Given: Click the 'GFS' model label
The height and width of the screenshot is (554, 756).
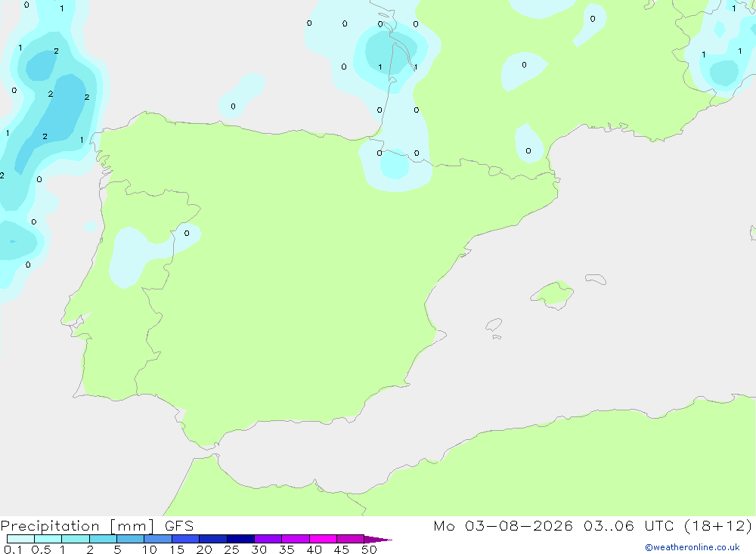Looking at the screenshot, I should (179, 526).
